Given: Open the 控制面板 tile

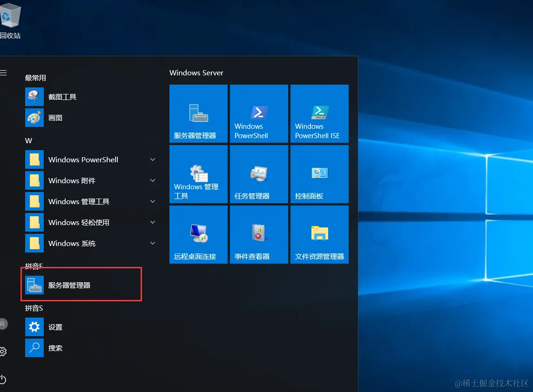Looking at the screenshot, I should (319, 174).
